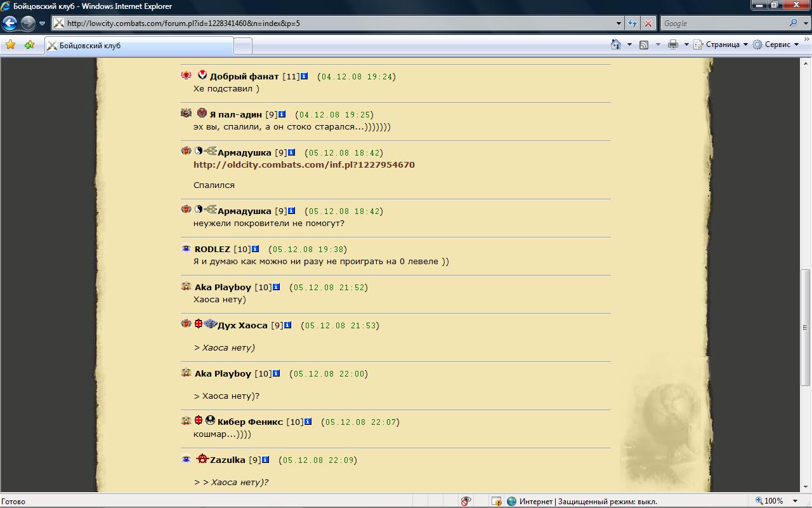Expand the RSS feeds dropdown arrow

[x=658, y=44]
